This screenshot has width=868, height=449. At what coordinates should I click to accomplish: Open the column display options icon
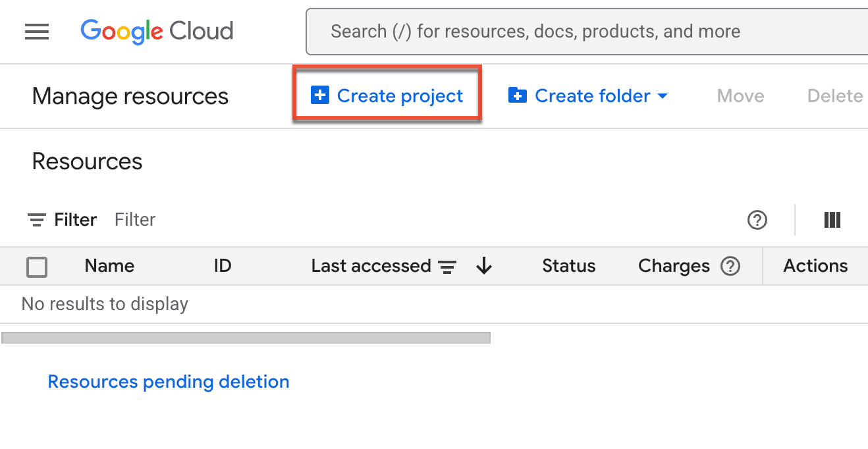pos(832,220)
